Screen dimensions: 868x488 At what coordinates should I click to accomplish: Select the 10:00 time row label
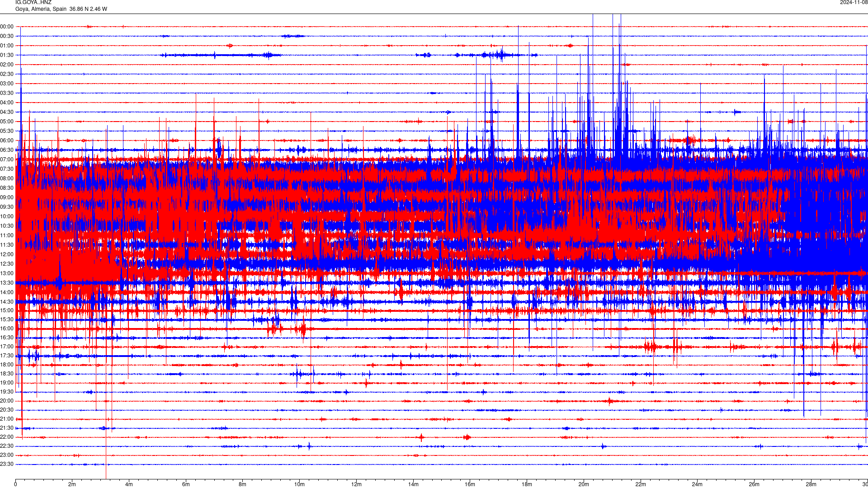point(7,216)
